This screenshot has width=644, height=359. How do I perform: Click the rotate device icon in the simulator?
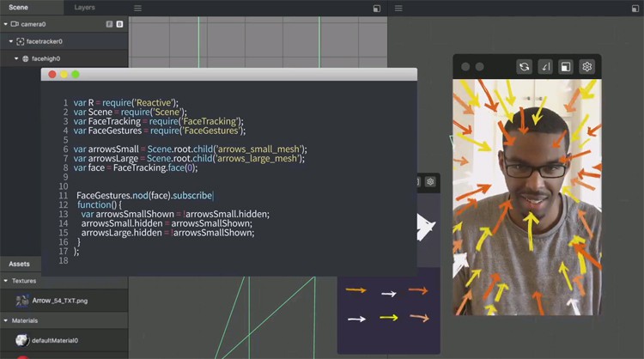pyautogui.click(x=544, y=67)
